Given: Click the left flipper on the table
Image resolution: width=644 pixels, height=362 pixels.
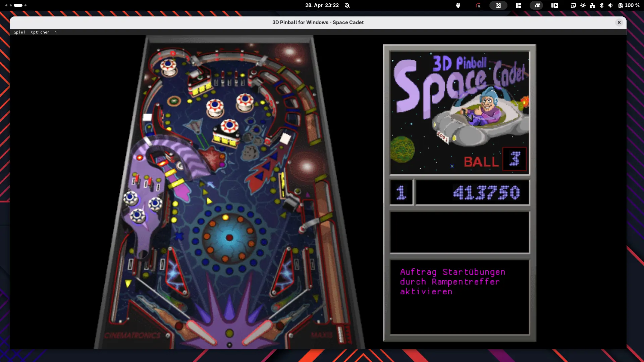Looking at the screenshot, I should pyautogui.click(x=202, y=333).
